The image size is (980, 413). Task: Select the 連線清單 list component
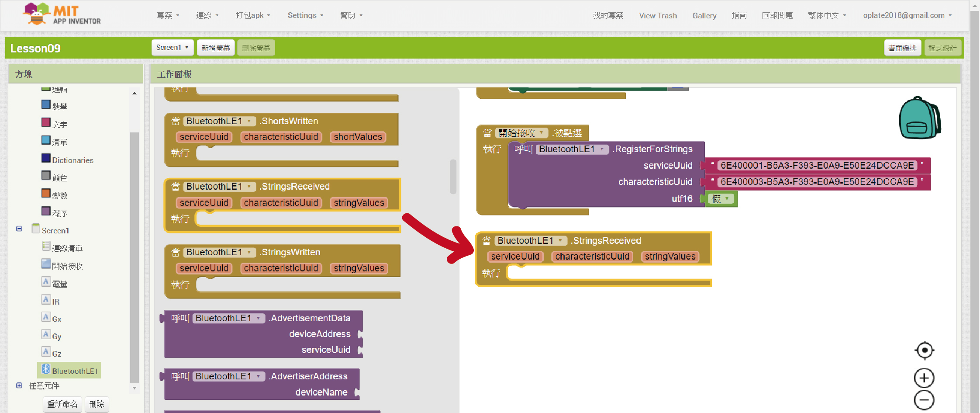pos(67,248)
